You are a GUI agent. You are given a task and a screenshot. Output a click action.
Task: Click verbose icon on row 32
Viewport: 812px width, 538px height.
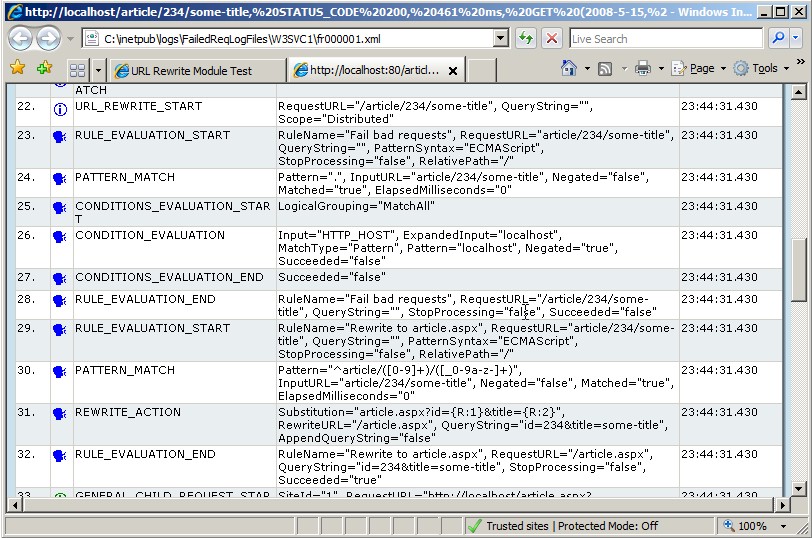[60, 455]
